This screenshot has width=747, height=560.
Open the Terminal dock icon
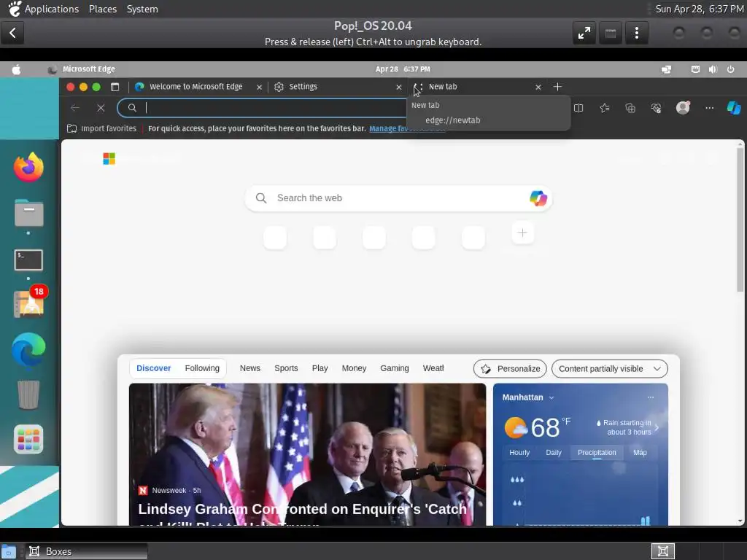28,260
